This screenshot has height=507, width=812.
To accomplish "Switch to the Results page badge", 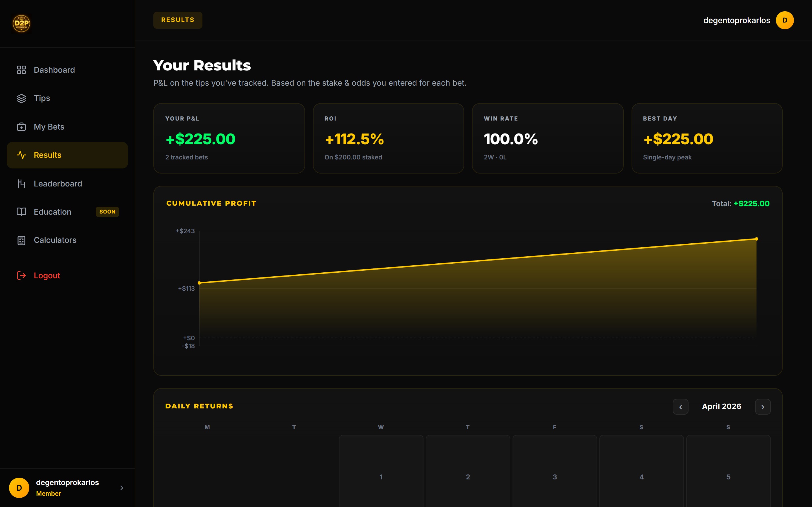I will click(x=178, y=20).
